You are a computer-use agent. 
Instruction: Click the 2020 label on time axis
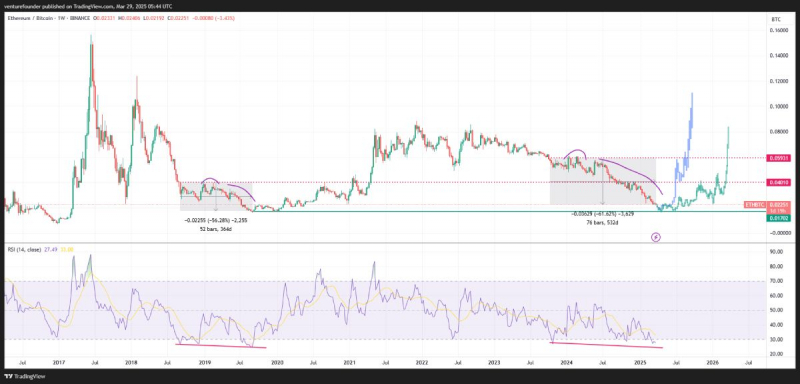[277, 362]
